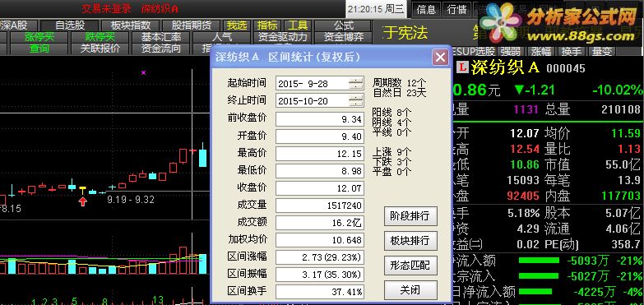Open 资金流向

coord(161,49)
